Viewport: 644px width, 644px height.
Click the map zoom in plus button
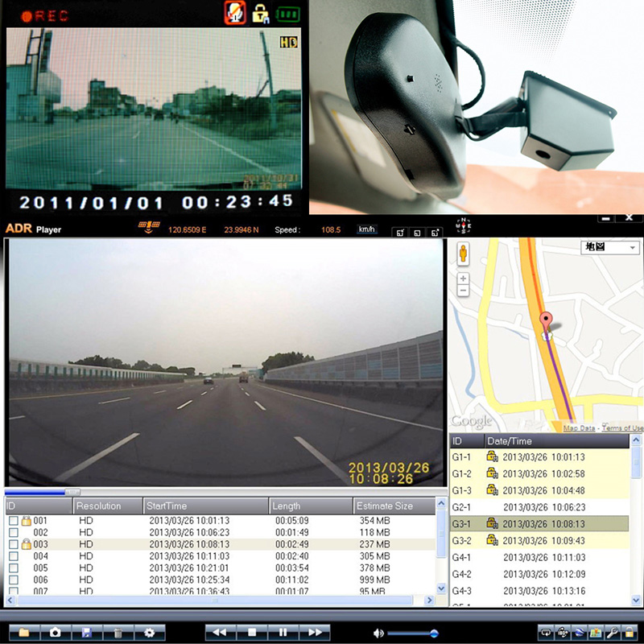463,279
